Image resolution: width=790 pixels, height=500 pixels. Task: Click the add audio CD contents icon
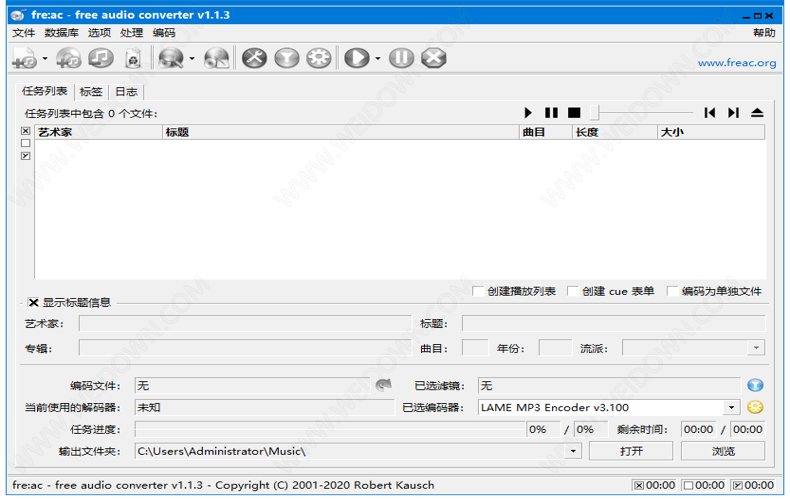pos(69,59)
